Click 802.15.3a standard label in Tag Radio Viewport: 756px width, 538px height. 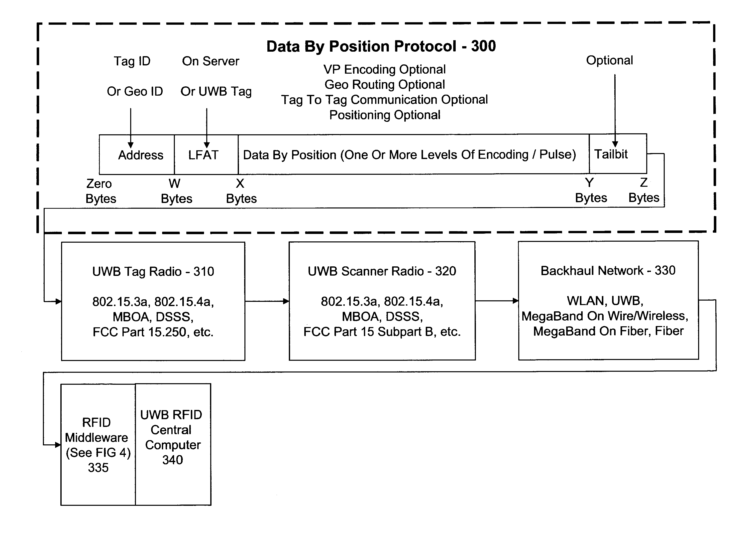tap(113, 298)
